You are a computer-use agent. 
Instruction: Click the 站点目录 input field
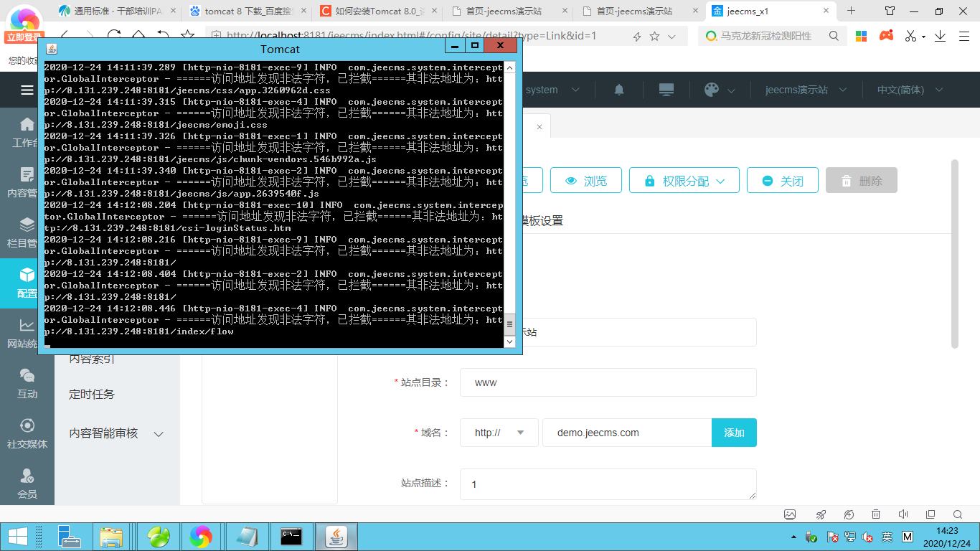[x=608, y=382]
